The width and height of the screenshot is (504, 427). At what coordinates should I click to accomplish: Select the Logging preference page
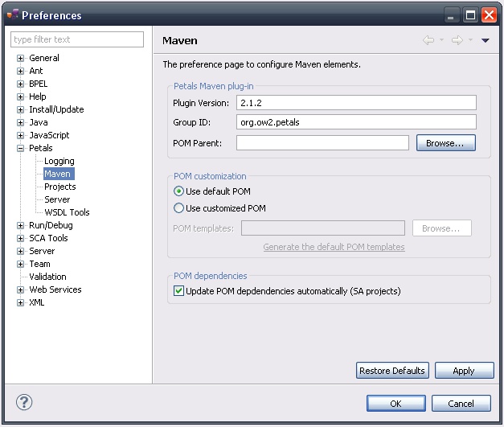[59, 161]
